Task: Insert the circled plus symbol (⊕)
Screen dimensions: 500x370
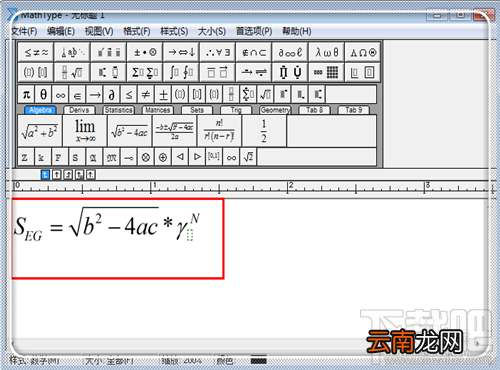Action: (163, 157)
